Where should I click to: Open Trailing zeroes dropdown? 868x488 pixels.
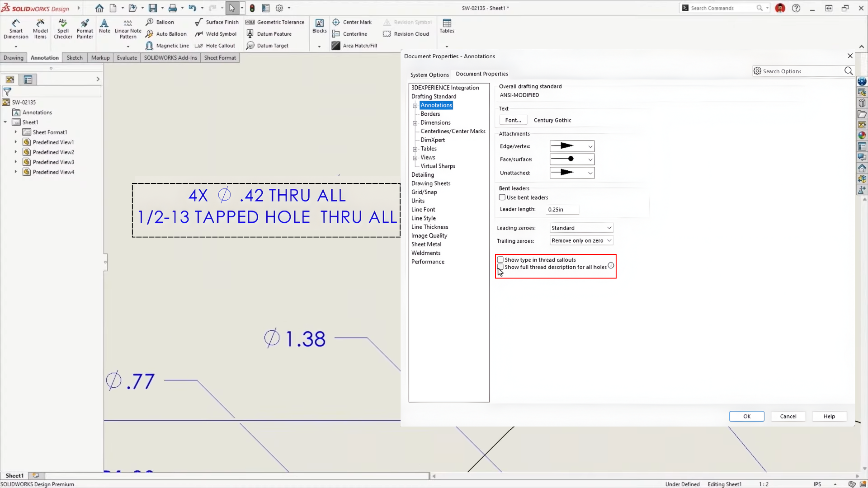point(581,241)
